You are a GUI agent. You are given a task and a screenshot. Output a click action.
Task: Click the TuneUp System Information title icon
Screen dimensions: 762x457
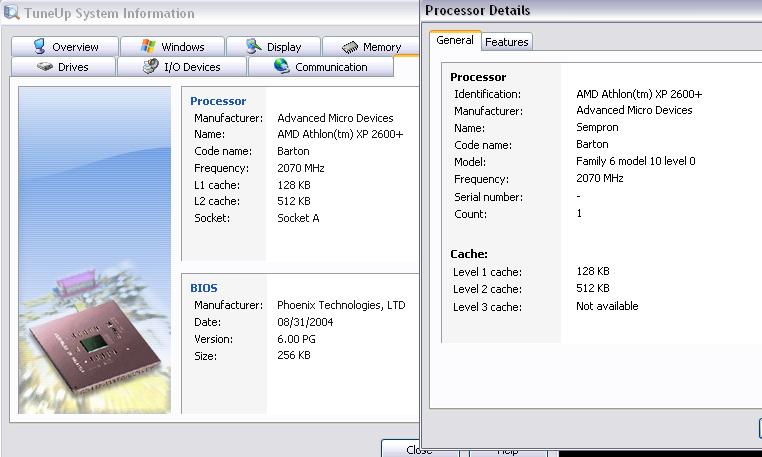11,12
